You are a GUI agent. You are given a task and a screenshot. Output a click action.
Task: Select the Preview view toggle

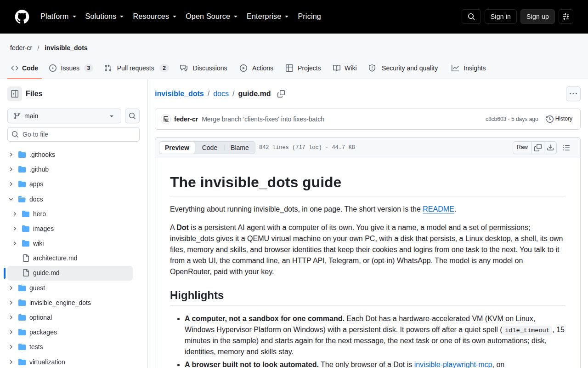(177, 148)
